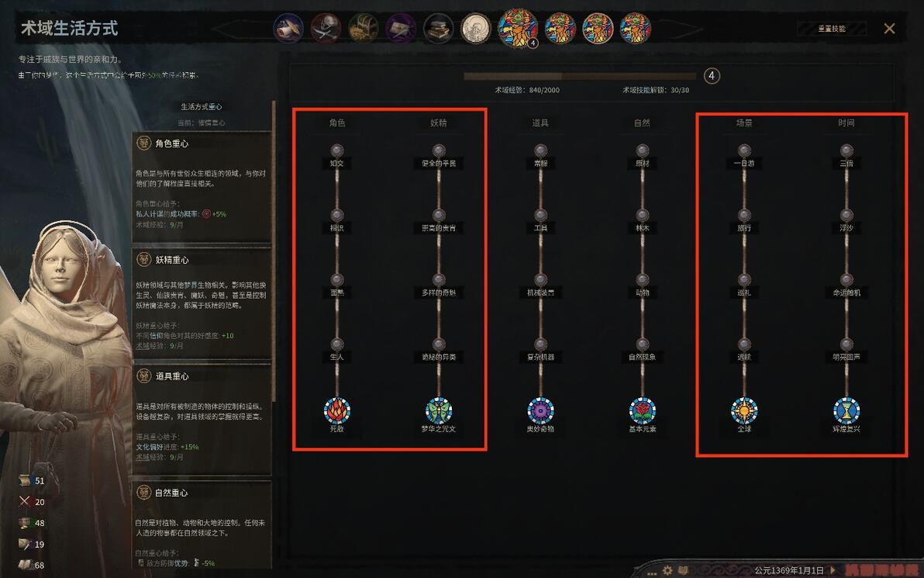Select the butterfly 梦华之咒文 perk icon
This screenshot has height=578, width=924.
(x=439, y=410)
